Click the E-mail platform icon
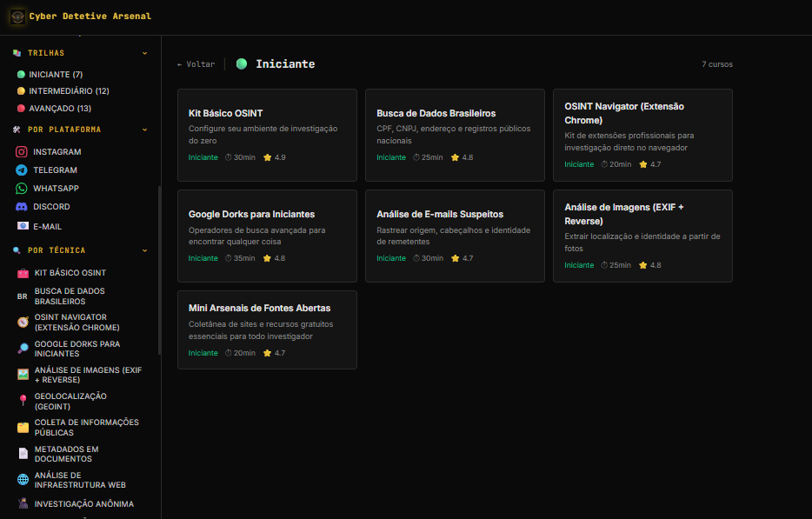812x519 pixels. (x=23, y=226)
